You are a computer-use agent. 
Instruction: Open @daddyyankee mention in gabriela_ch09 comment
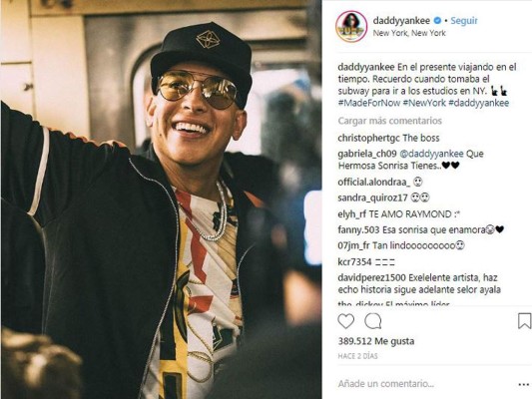(431, 154)
